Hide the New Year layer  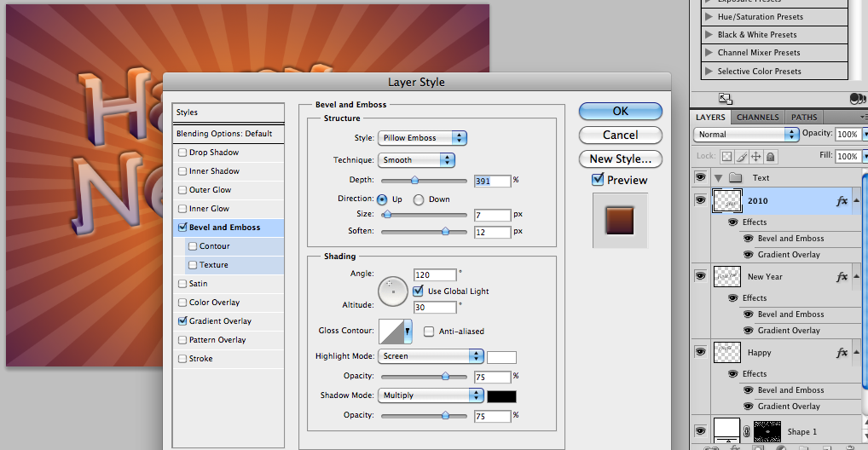[x=700, y=275]
